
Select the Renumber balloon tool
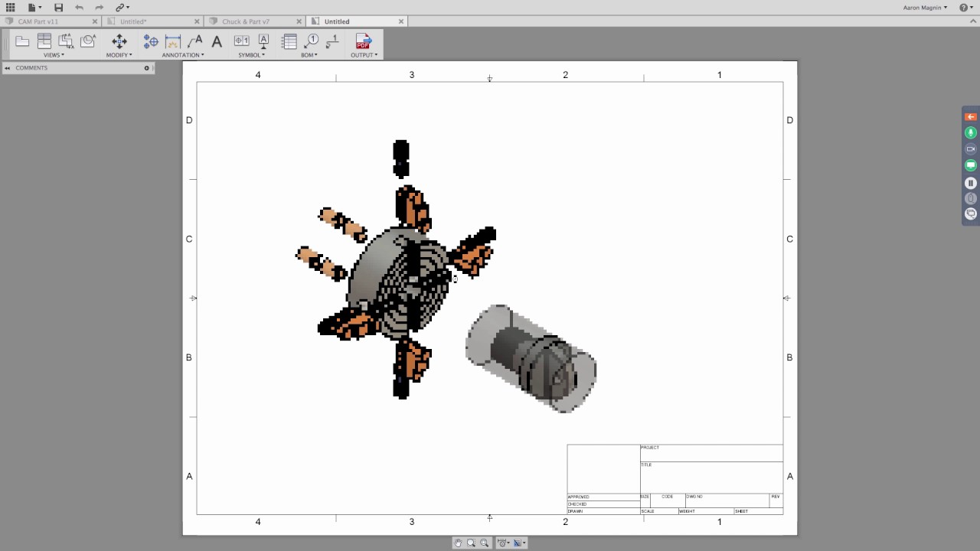[x=332, y=41]
